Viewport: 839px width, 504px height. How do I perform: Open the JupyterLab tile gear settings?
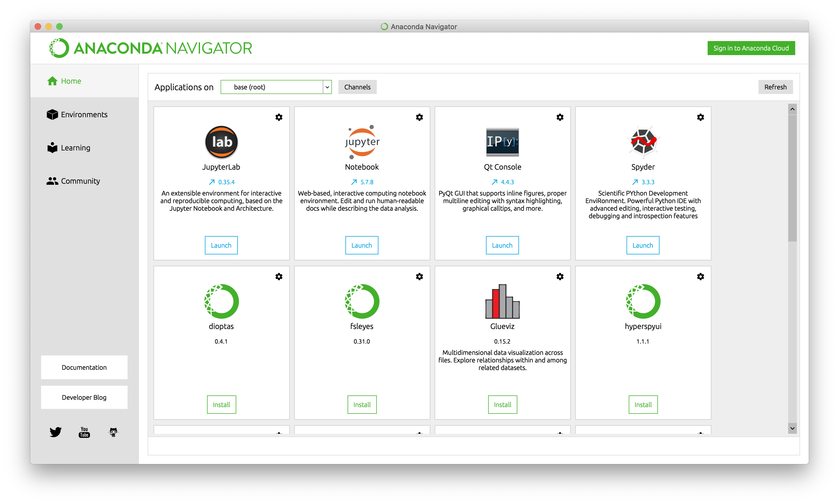click(279, 117)
